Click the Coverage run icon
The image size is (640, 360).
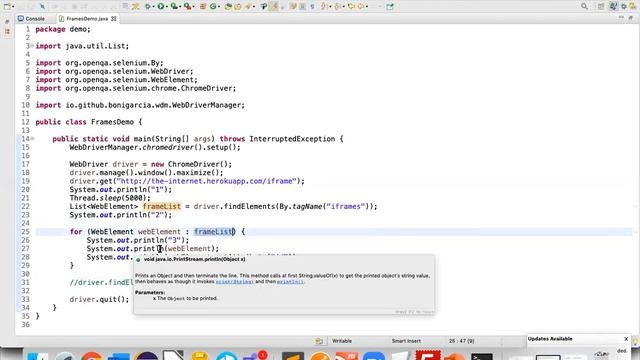(174, 7)
